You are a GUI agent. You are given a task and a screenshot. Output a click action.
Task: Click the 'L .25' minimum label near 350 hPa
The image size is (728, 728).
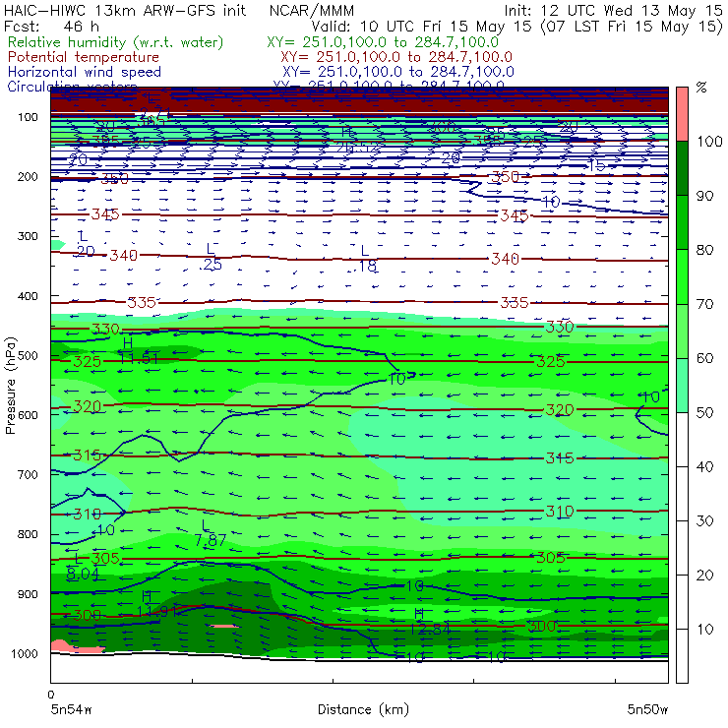212,257
